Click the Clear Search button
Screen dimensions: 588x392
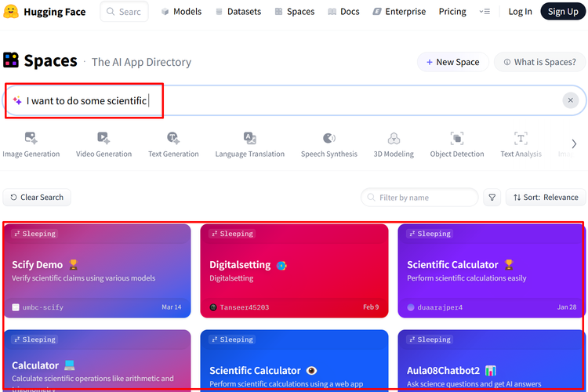coord(37,198)
